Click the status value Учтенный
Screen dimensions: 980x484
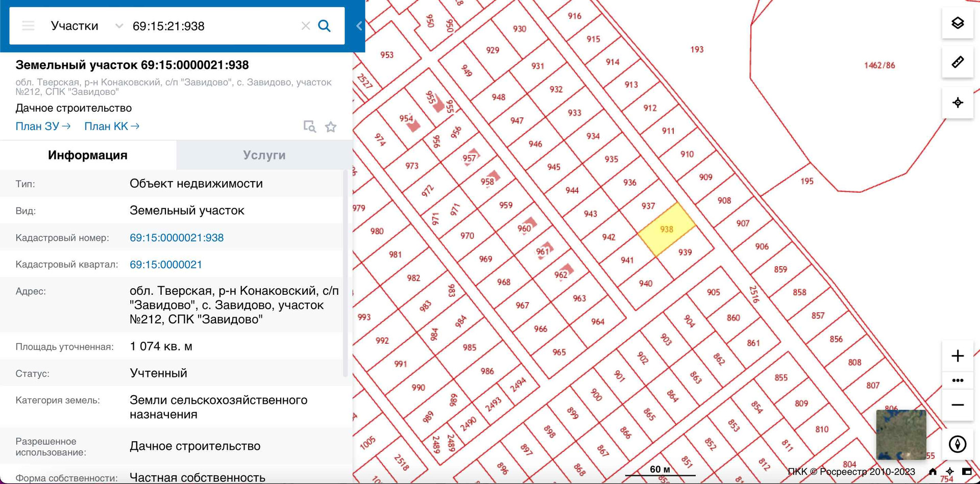pyautogui.click(x=158, y=373)
